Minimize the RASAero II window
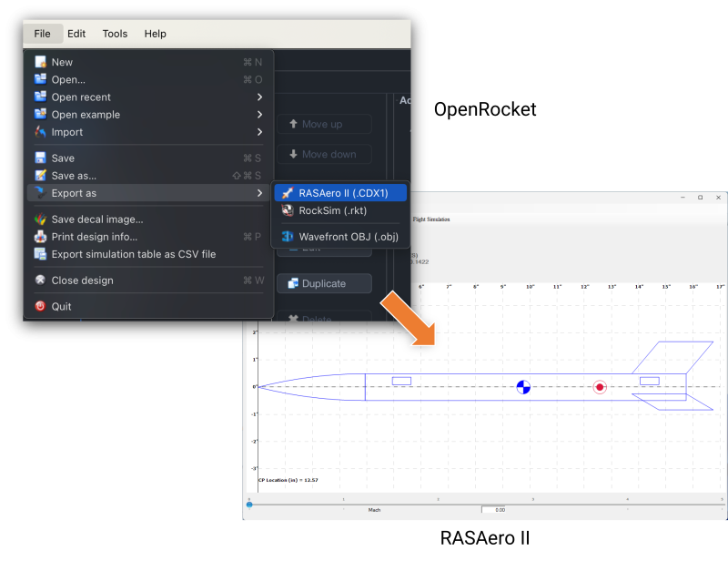Screen dimensions: 728x561 682,198
